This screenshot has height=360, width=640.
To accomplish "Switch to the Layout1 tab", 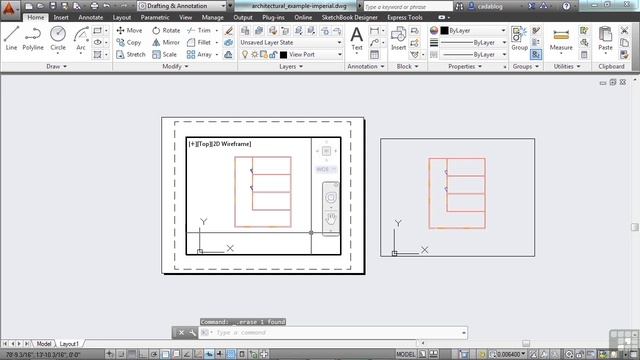I will (x=69, y=344).
